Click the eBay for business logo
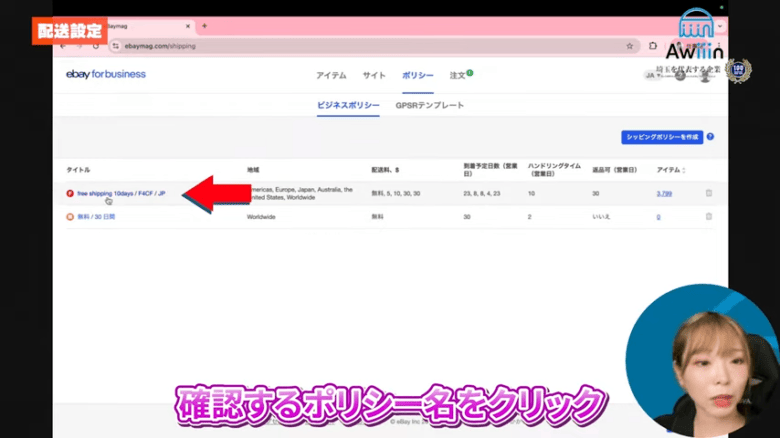This screenshot has height=438, width=780. pos(105,74)
